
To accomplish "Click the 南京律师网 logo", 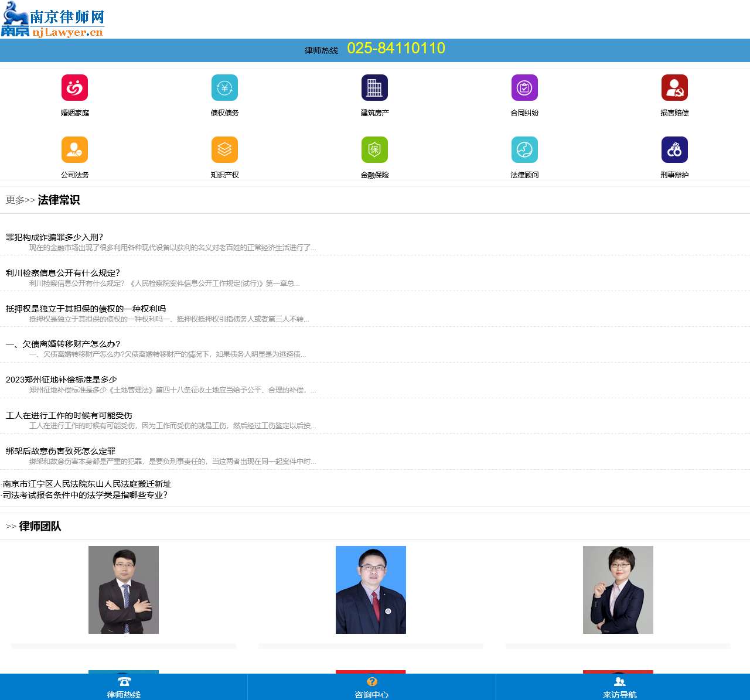I will pos(53,19).
